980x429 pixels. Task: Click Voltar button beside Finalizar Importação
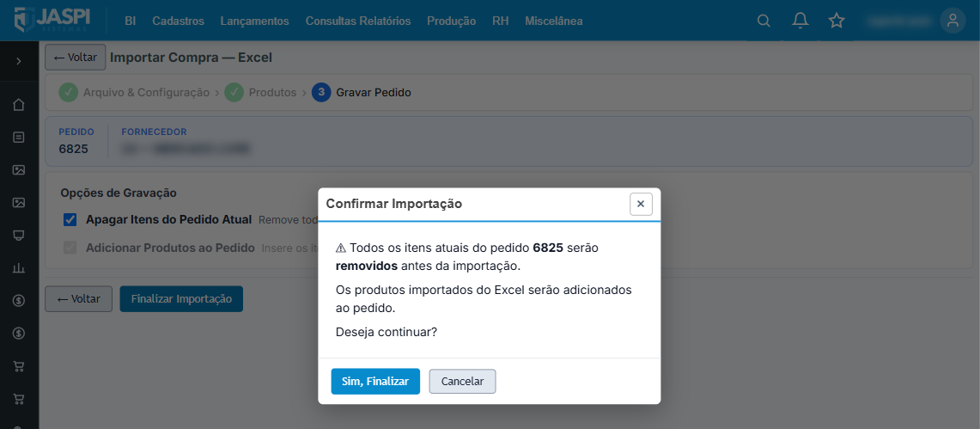[78, 299]
